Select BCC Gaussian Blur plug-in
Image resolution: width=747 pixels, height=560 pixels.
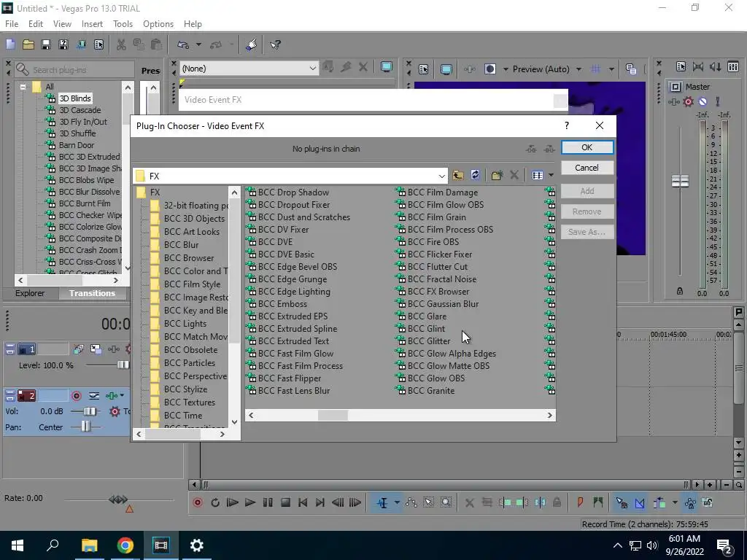point(443,304)
